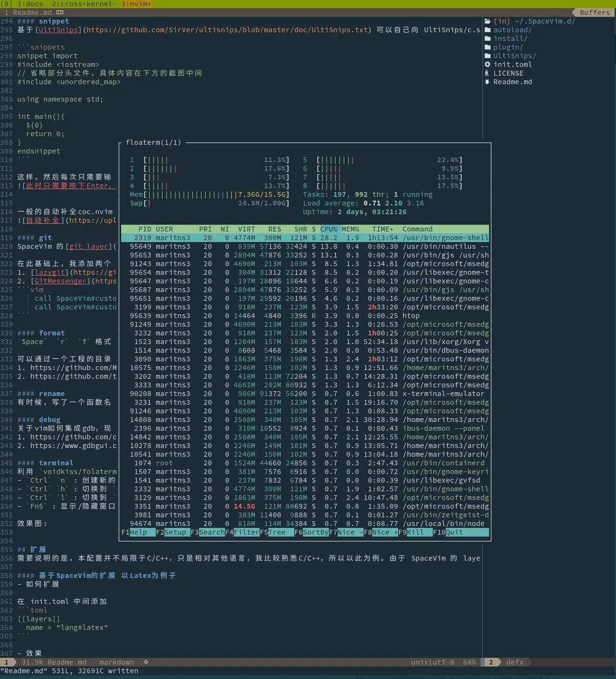Click the LICENSE file icon in defx
The width and height of the screenshot is (616, 679).
pyautogui.click(x=487, y=73)
